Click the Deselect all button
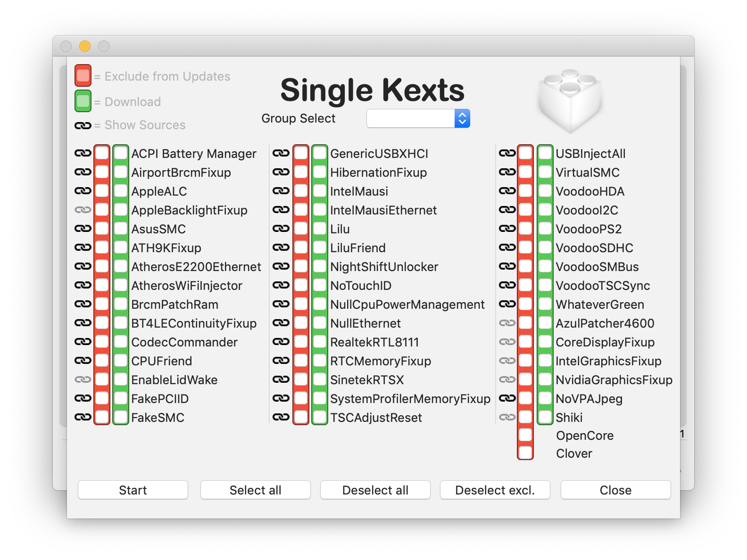This screenshot has width=747, height=560. click(x=375, y=490)
